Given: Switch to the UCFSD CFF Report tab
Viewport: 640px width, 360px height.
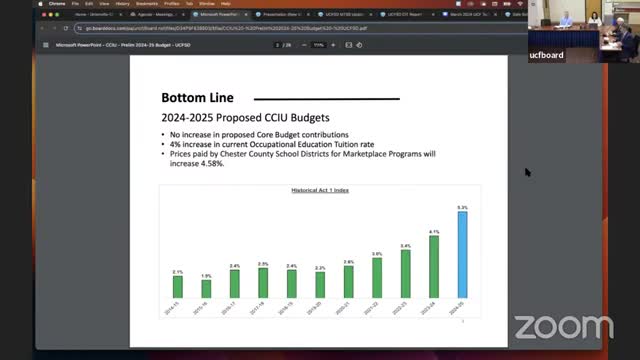Looking at the screenshot, I should point(406,14).
